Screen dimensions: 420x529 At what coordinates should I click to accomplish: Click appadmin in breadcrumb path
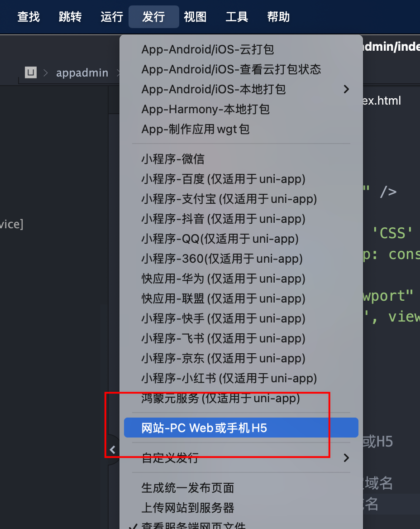(82, 73)
